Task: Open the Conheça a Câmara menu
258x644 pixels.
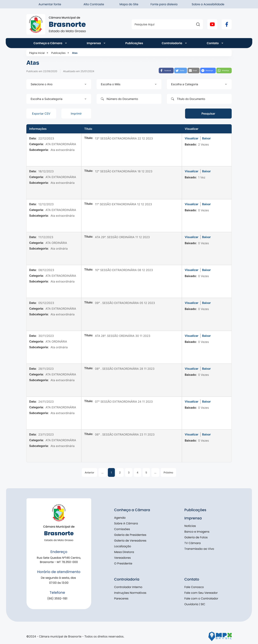Action: pyautogui.click(x=50, y=43)
